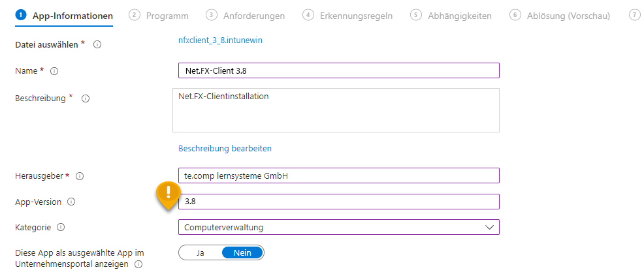The width and height of the screenshot is (644, 274).
Task: Click into the Name text field
Action: click(x=338, y=70)
